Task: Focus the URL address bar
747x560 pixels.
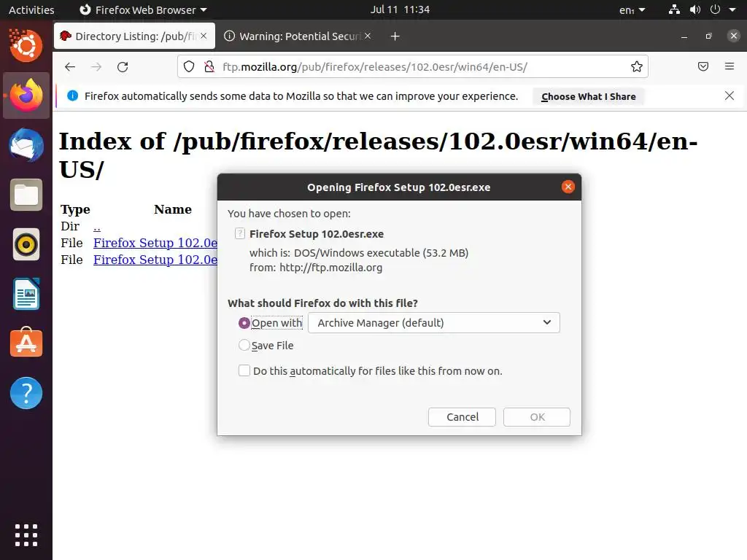Action: coord(413,66)
